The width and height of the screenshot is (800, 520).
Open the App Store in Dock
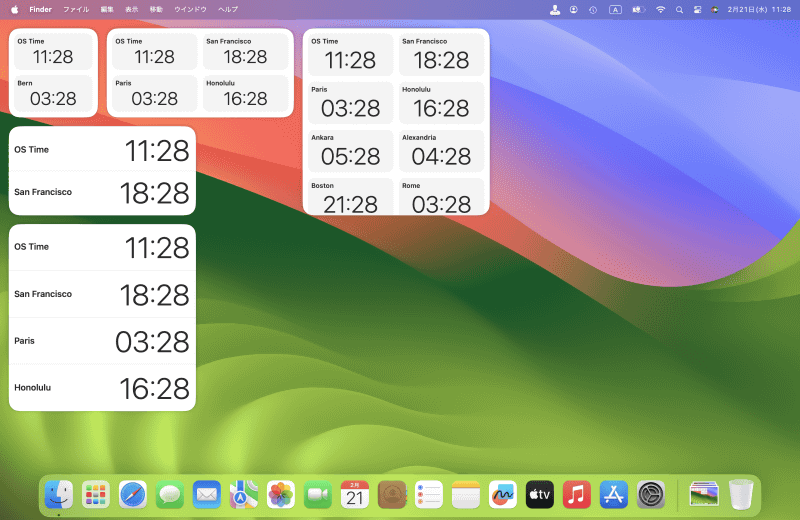pyautogui.click(x=614, y=494)
